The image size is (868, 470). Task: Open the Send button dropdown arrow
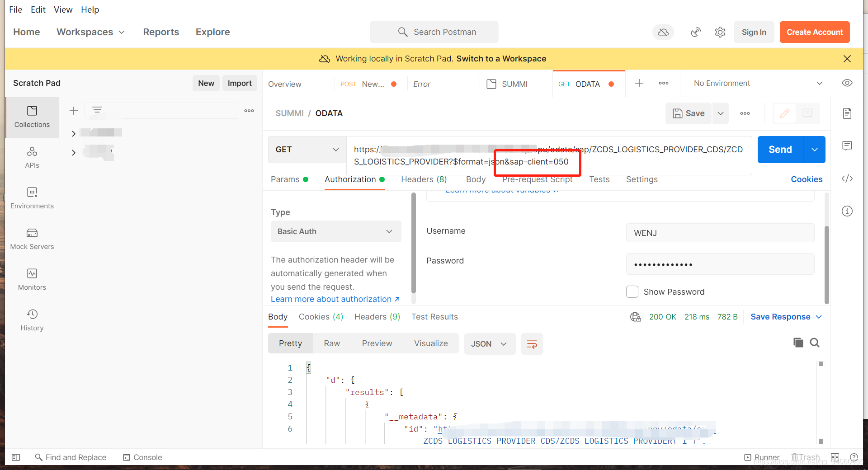click(x=815, y=150)
